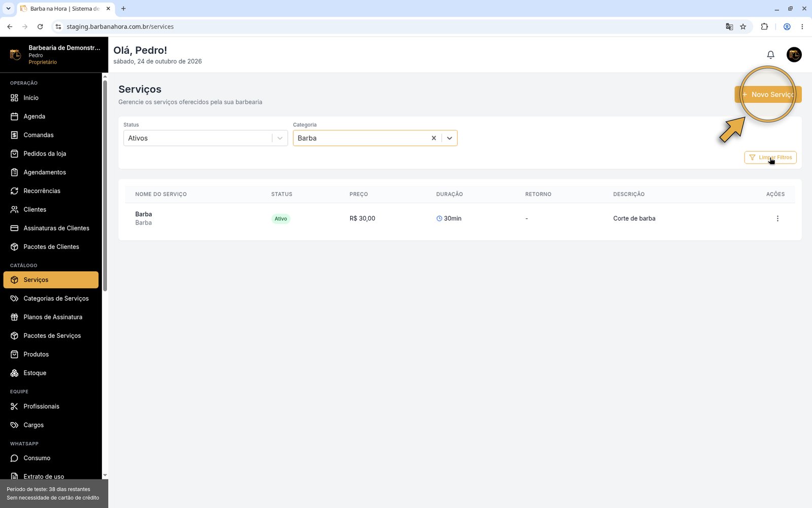The width and height of the screenshot is (812, 508).
Task: Open actions menu for Barba service row
Action: point(777,218)
